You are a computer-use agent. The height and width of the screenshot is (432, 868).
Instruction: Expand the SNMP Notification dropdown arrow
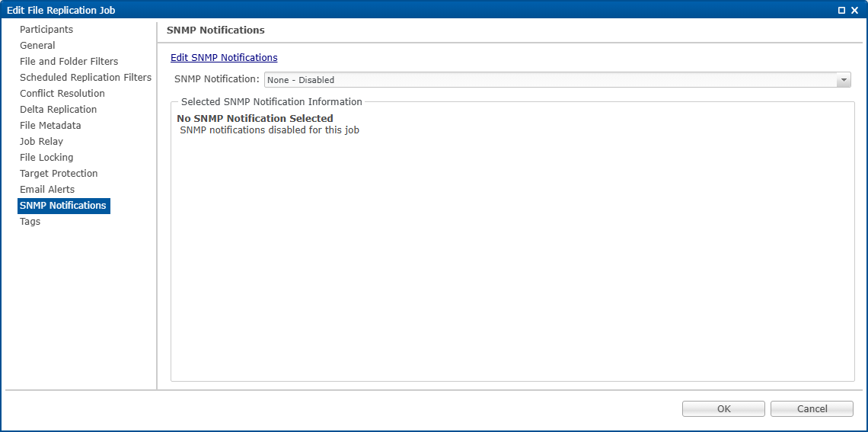click(843, 80)
